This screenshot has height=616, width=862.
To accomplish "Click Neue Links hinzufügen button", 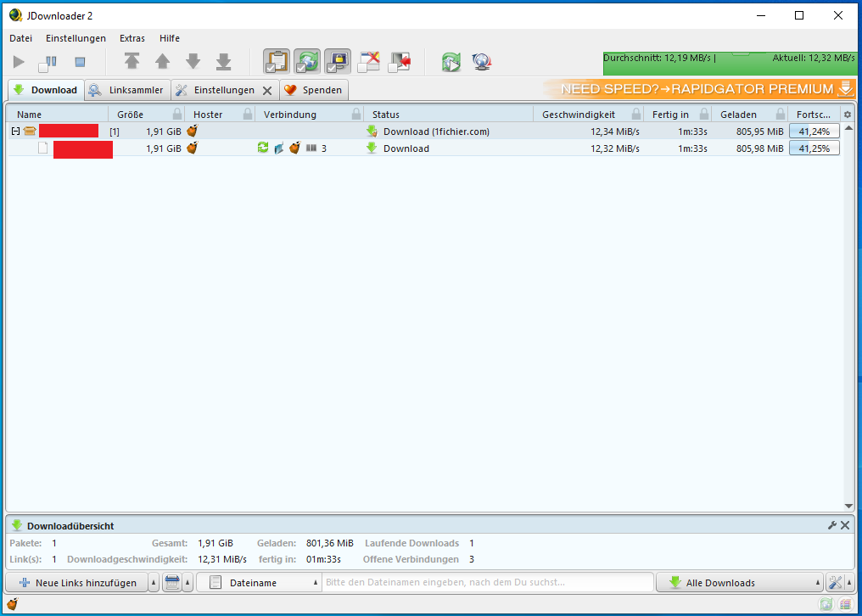I will click(x=77, y=582).
